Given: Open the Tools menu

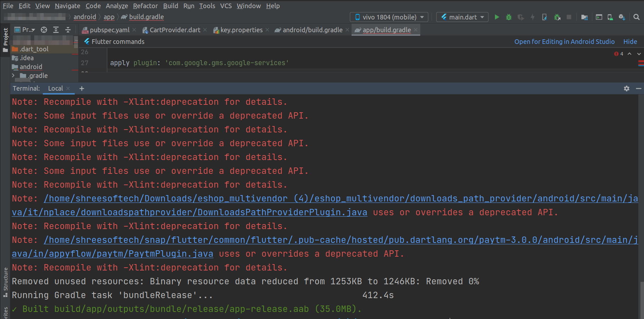Looking at the screenshot, I should click(207, 6).
